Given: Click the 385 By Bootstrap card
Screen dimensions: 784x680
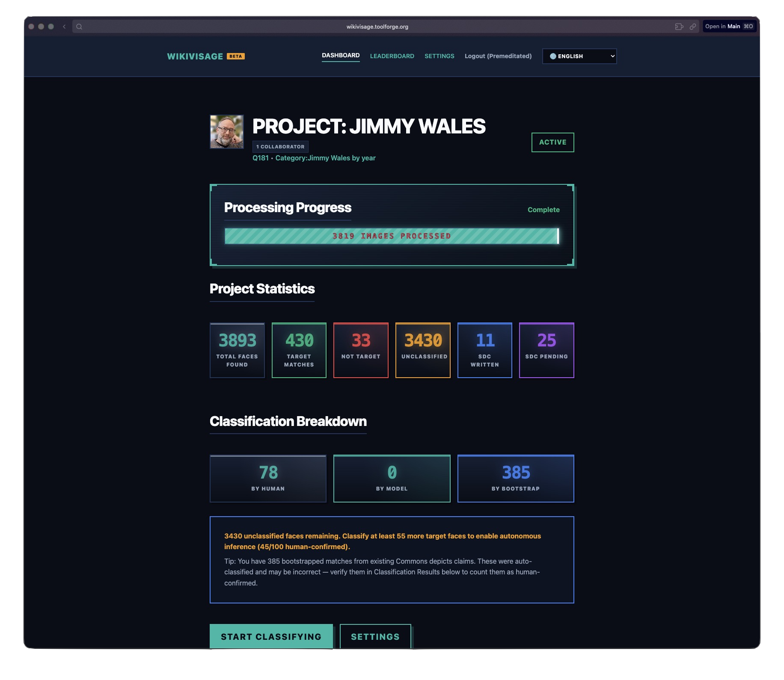Looking at the screenshot, I should click(x=516, y=479).
